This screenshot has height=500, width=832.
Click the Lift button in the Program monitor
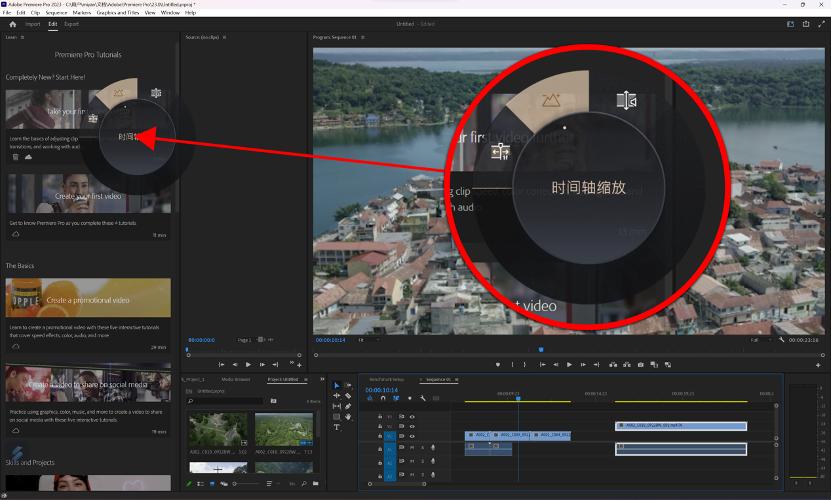pos(613,365)
